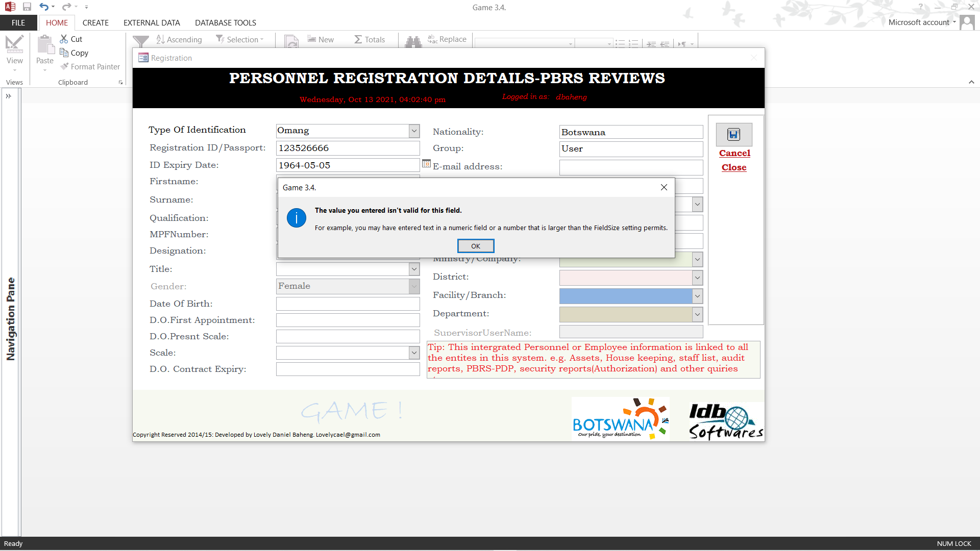Click the floppy disk save button

[x=733, y=135]
